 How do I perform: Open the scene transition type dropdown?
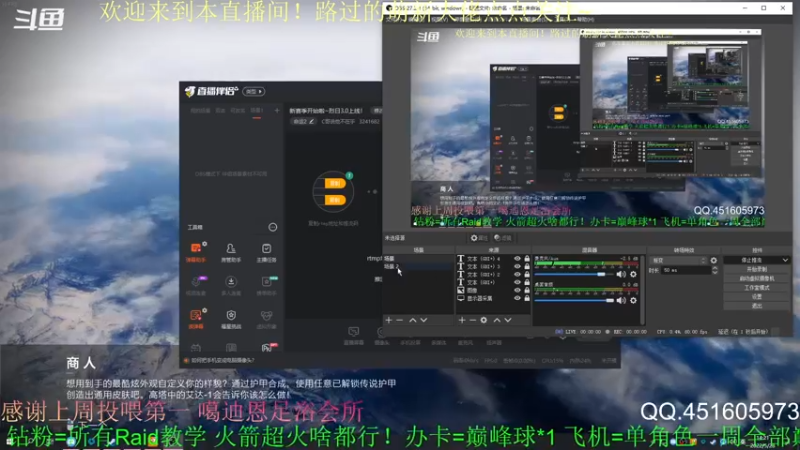coord(678,260)
